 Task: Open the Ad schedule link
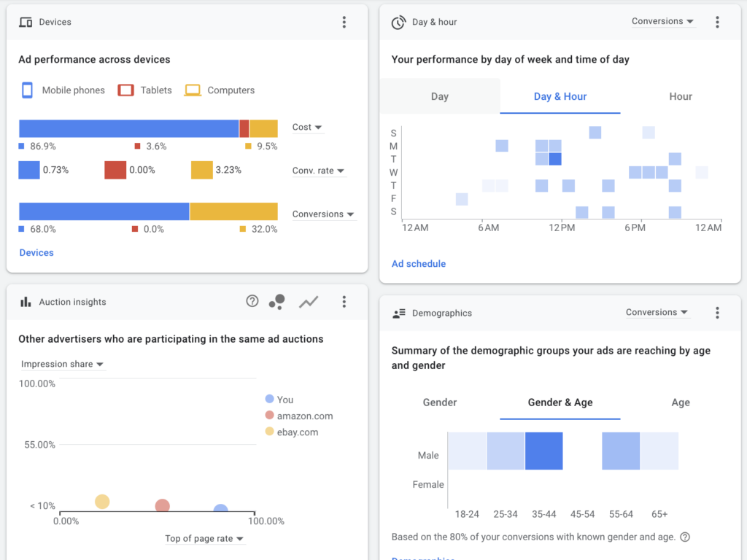coord(418,263)
